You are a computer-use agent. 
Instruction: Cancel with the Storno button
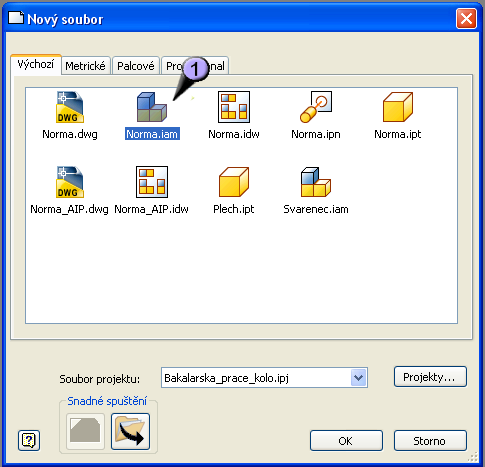[x=430, y=441]
